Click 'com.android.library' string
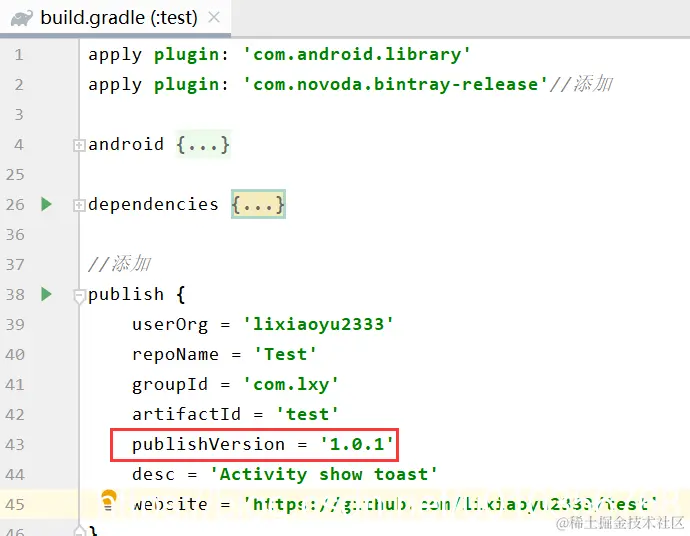The width and height of the screenshot is (690, 536). (357, 54)
